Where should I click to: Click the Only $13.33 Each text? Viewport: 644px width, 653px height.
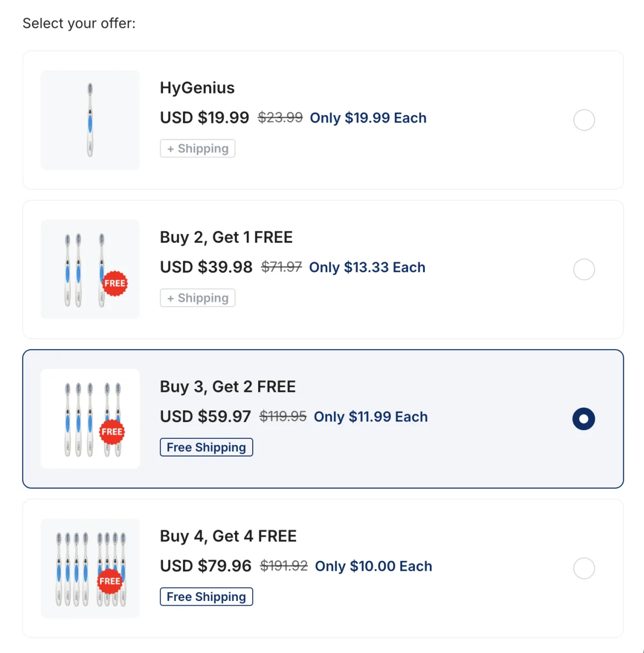coord(367,267)
